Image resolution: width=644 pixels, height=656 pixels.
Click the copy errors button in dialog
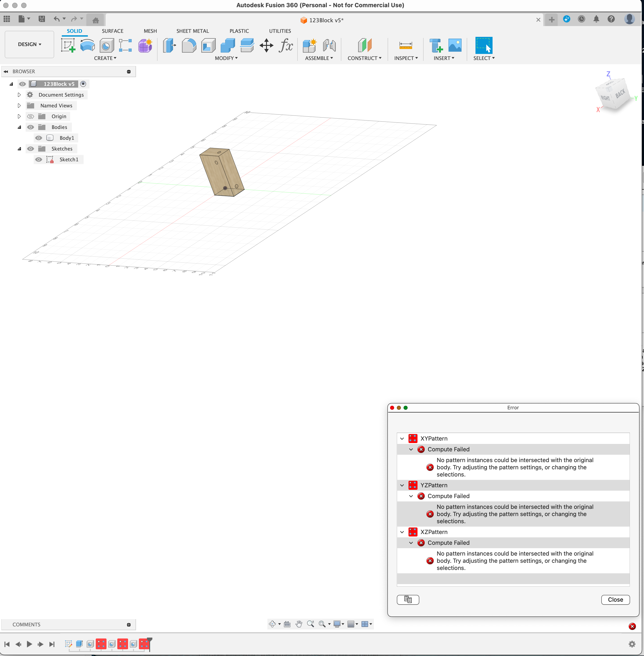point(408,600)
